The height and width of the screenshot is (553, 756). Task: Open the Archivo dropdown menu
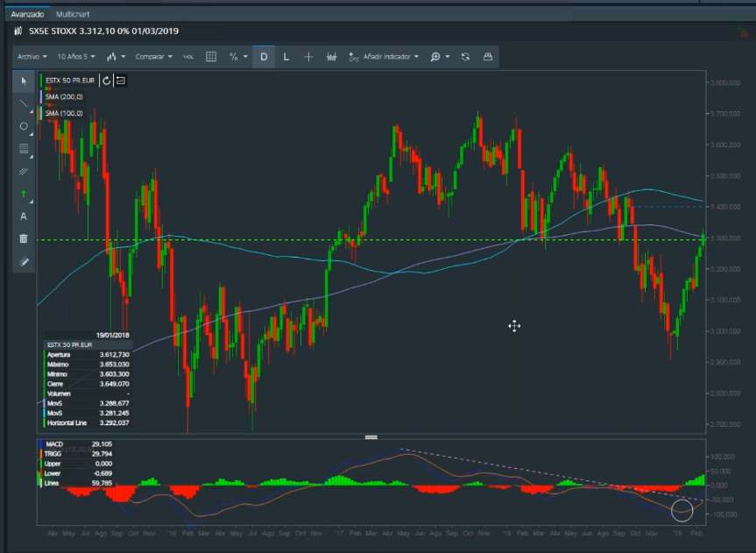point(32,56)
